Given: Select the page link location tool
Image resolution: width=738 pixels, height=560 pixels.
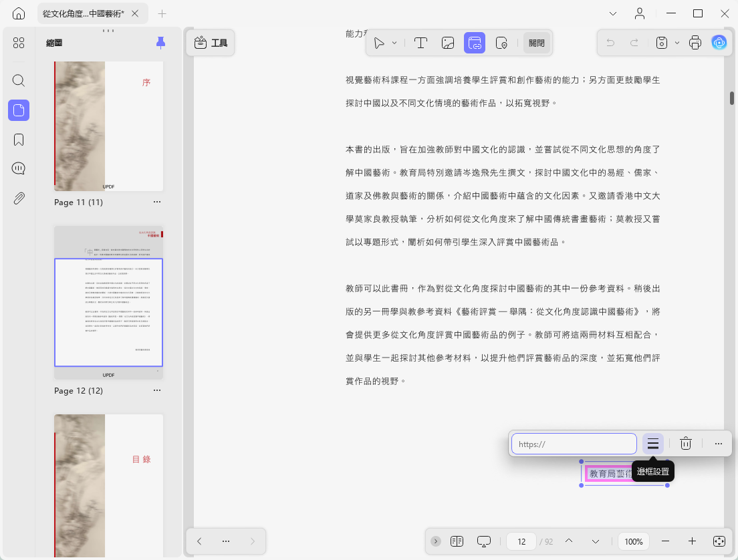Looking at the screenshot, I should tap(501, 43).
